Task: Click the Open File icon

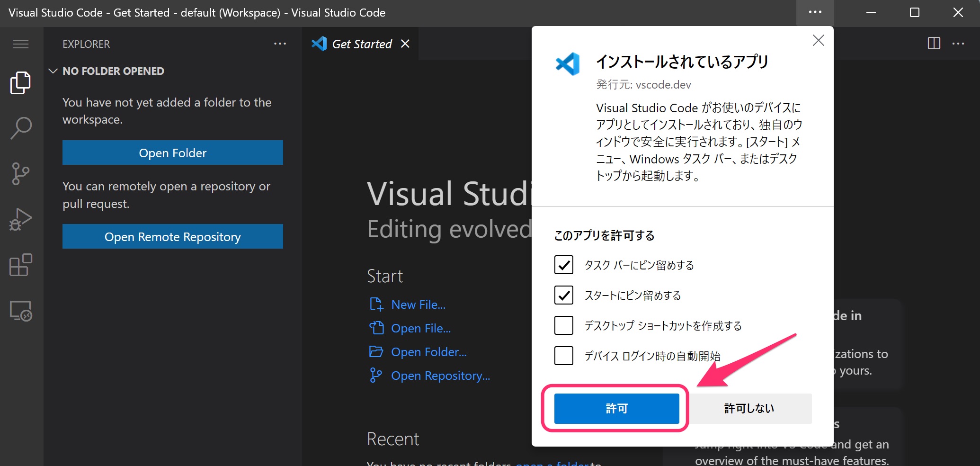Action: (376, 328)
